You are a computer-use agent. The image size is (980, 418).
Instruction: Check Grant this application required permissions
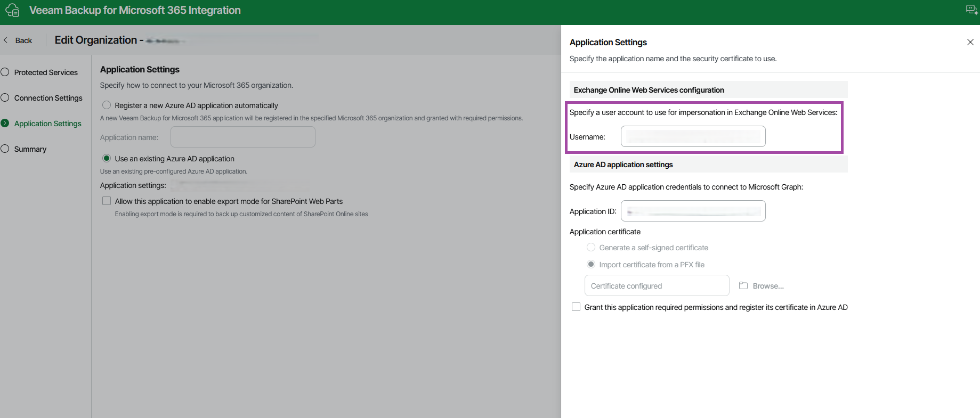576,307
